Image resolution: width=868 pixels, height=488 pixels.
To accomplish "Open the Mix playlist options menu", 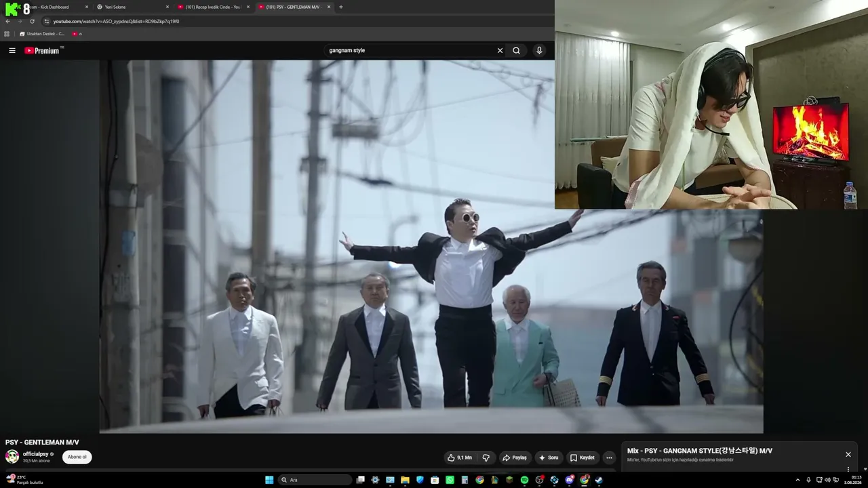I will click(848, 469).
